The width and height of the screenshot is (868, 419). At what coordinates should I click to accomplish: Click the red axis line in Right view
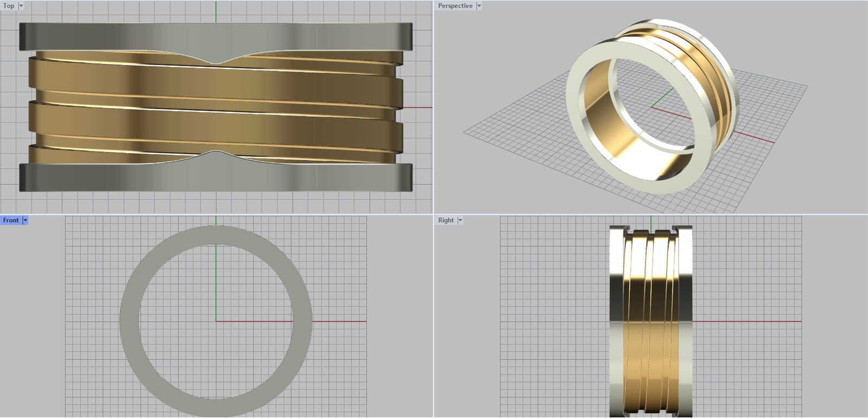(x=749, y=321)
